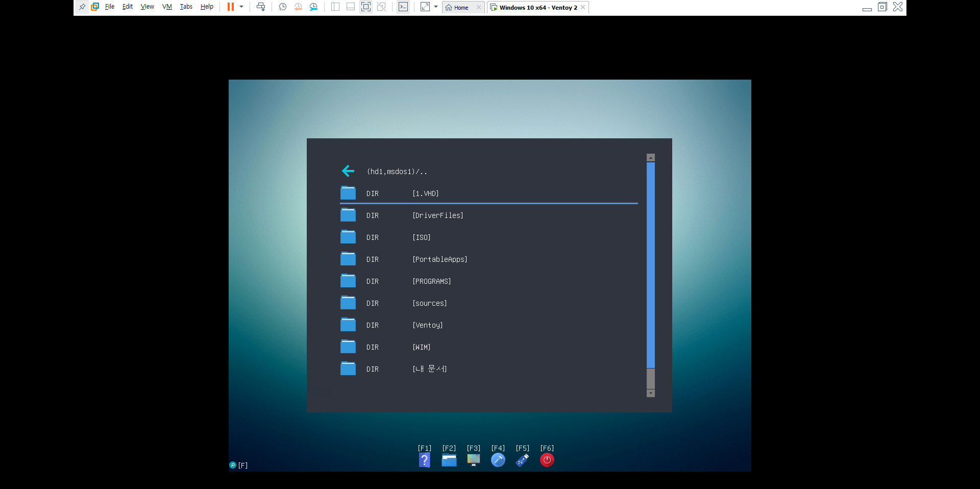Click the folder icon for sources
This screenshot has height=489, width=980.
(x=348, y=303)
